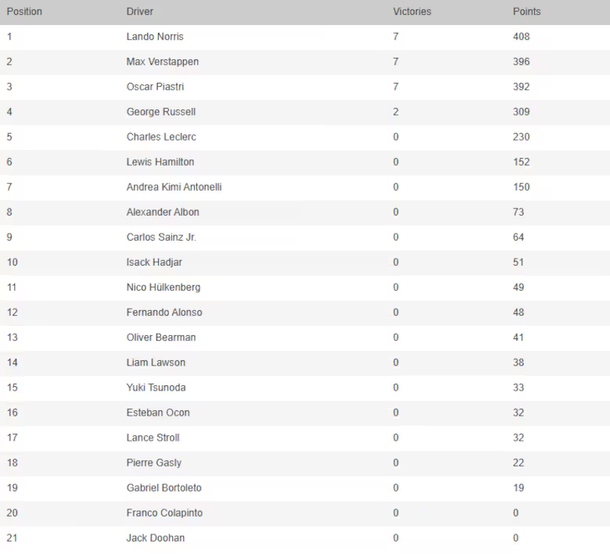Click the Points column header

click(526, 12)
